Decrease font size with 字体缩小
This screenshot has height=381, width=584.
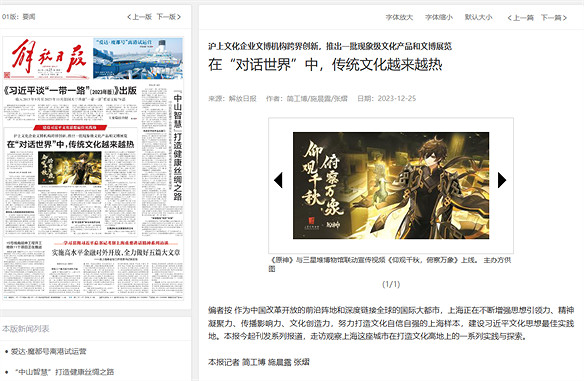pos(439,17)
